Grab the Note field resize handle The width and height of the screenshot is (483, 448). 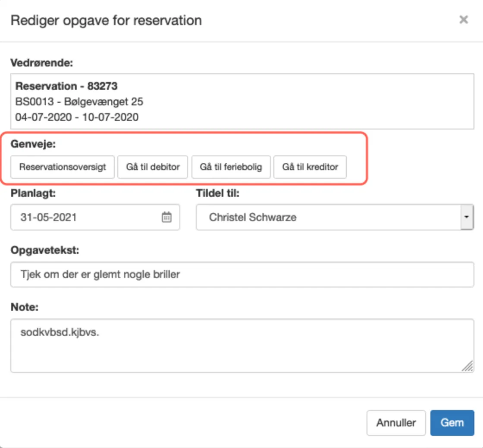467,366
